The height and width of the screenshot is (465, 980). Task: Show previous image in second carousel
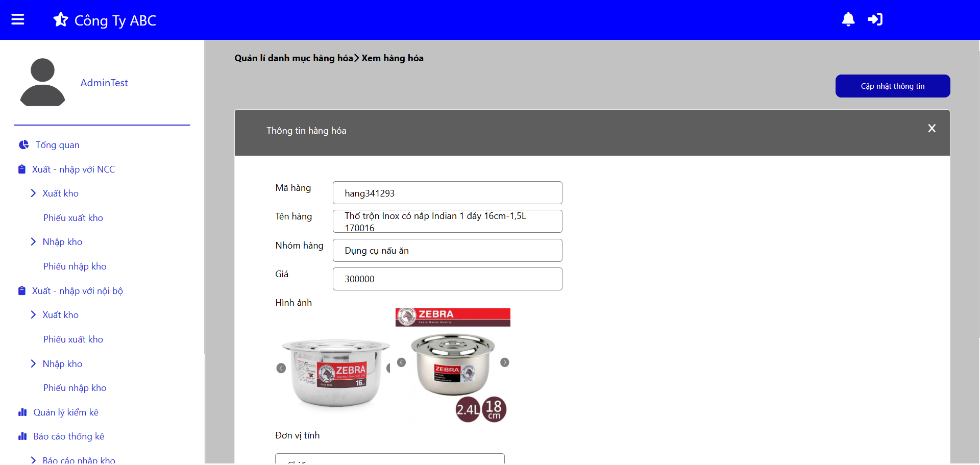pos(402,362)
